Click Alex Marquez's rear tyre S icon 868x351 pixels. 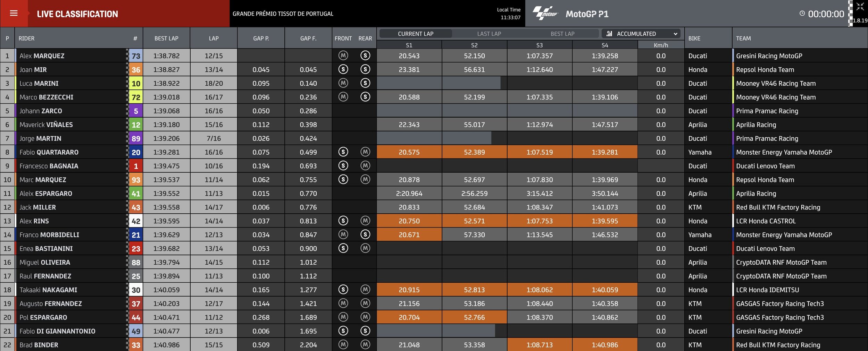point(365,55)
